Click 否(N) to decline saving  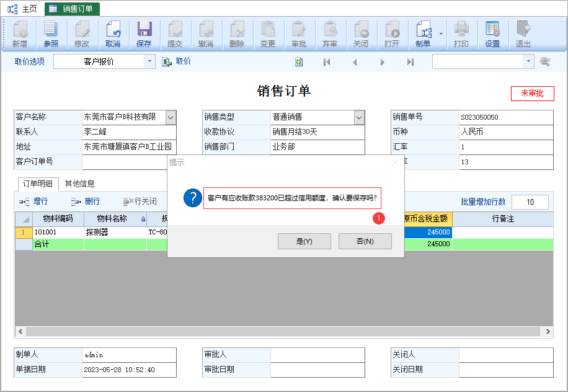(365, 241)
